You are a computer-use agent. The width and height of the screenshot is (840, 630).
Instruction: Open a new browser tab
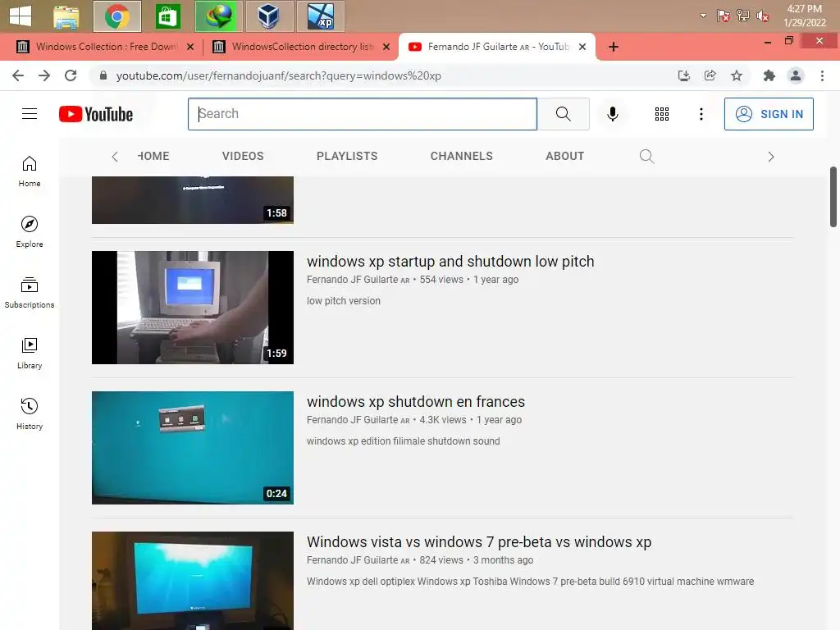[614, 47]
